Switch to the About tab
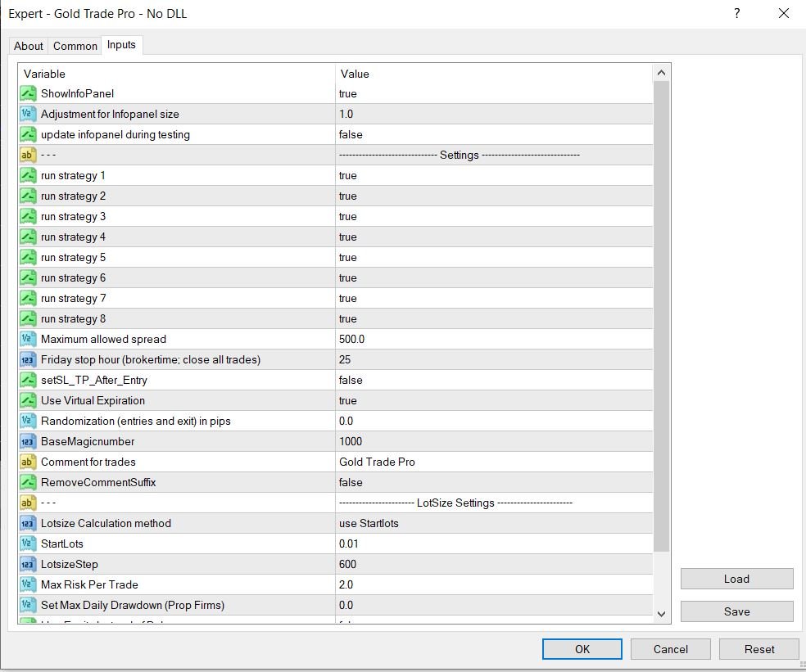Viewport: 806px width, 672px height. 29,46
